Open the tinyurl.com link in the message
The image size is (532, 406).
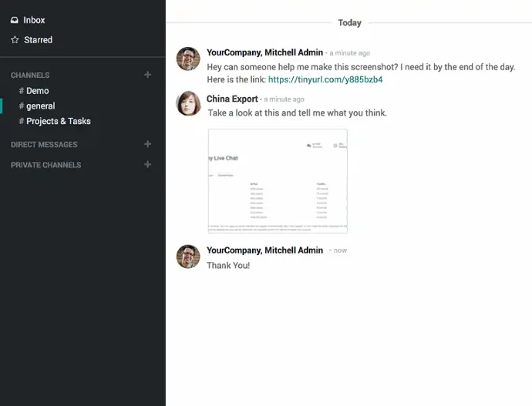pos(325,79)
